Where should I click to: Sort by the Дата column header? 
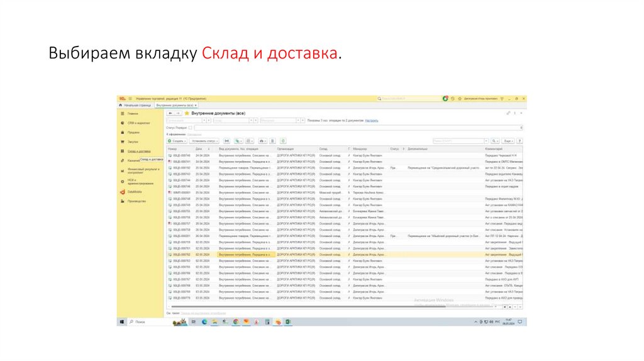pyautogui.click(x=198, y=148)
